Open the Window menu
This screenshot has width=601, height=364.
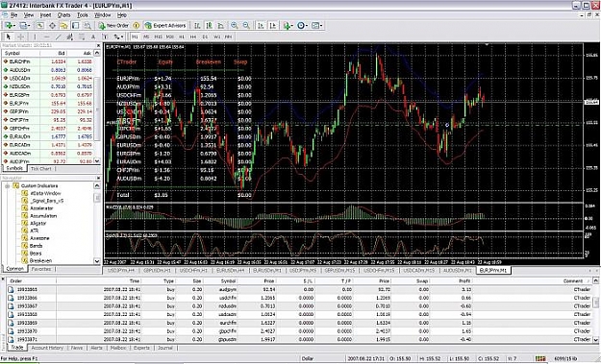click(102, 15)
